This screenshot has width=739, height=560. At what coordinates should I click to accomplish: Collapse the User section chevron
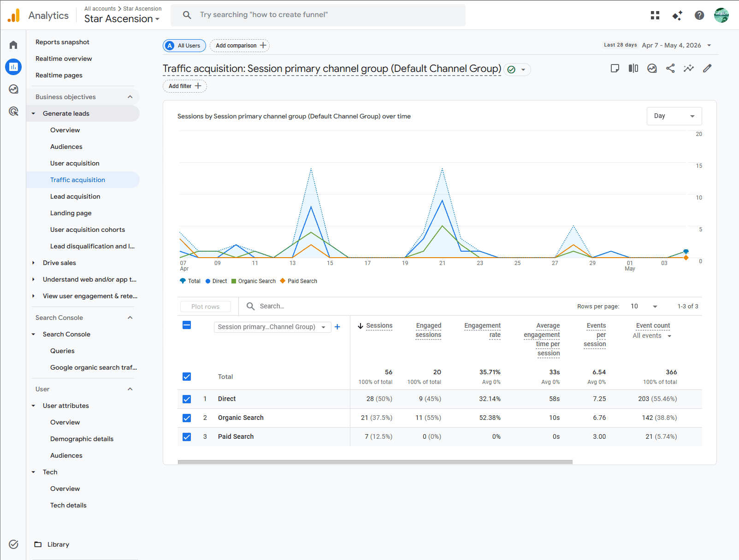[130, 389]
